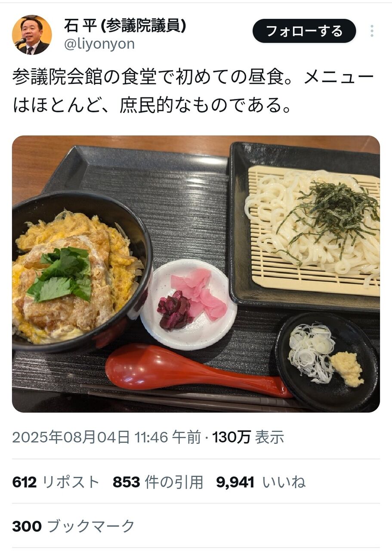Click the second line of tweet text
This screenshot has height=551, width=392.
tap(152, 105)
